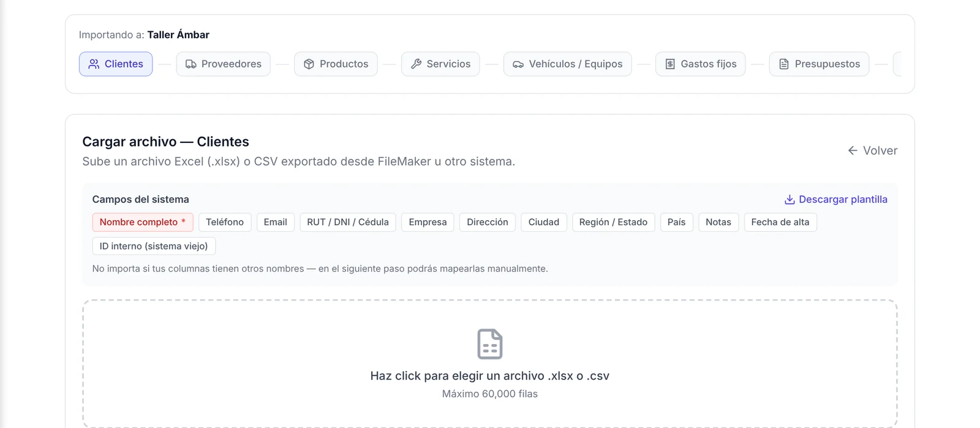Select the Servicios step tab
The image size is (980, 428).
(440, 64)
